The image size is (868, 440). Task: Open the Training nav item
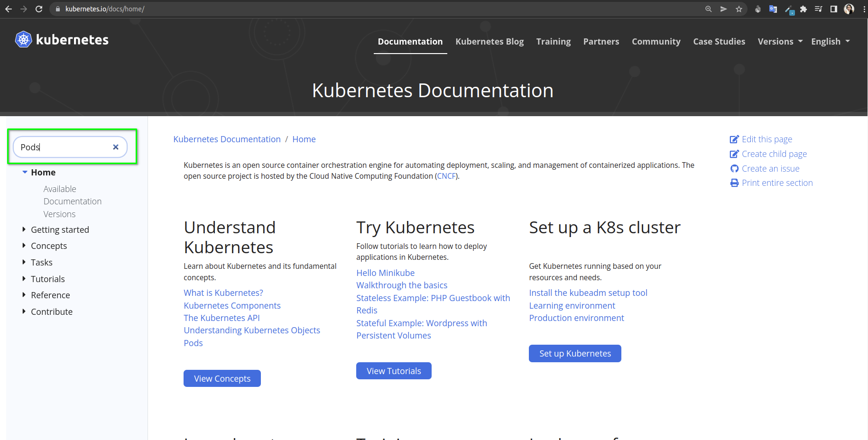click(x=554, y=41)
